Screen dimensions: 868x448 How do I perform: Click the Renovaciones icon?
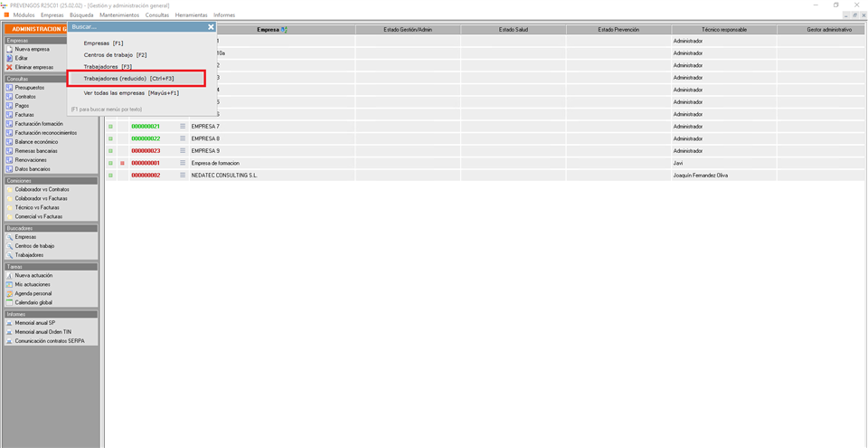tap(9, 159)
